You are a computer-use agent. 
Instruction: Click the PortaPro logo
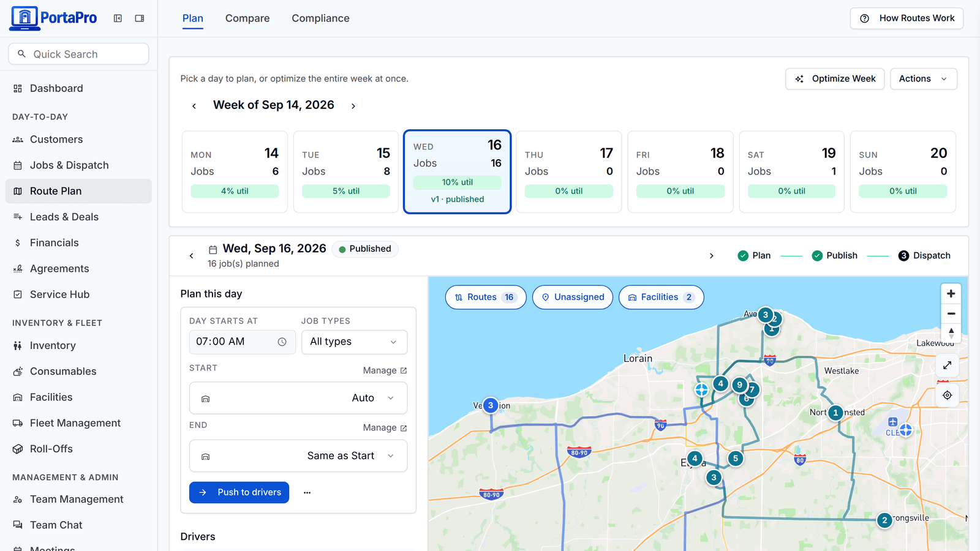54,18
